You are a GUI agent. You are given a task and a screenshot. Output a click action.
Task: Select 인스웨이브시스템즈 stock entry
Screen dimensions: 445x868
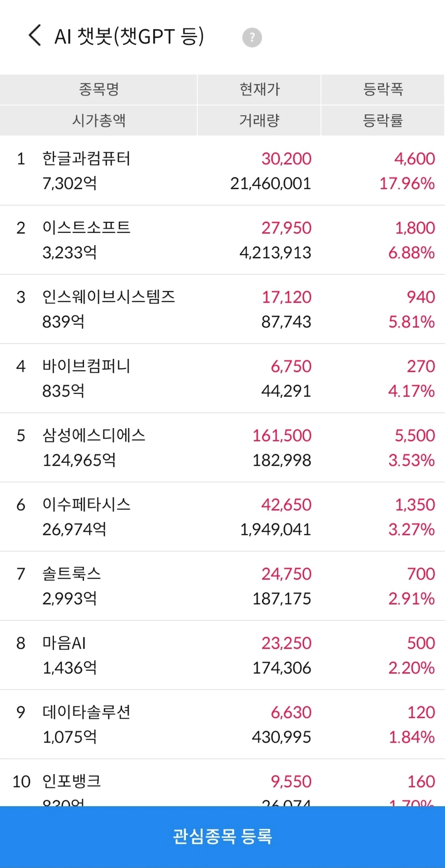[222, 309]
